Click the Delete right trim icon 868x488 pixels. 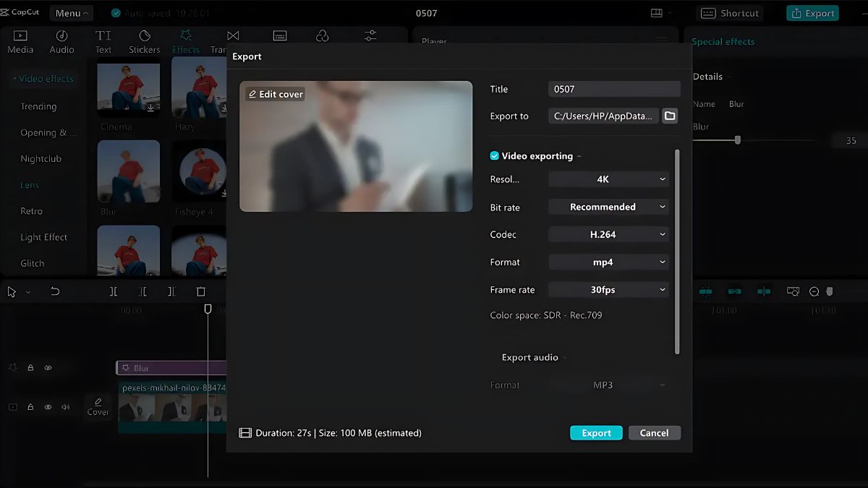tap(171, 291)
